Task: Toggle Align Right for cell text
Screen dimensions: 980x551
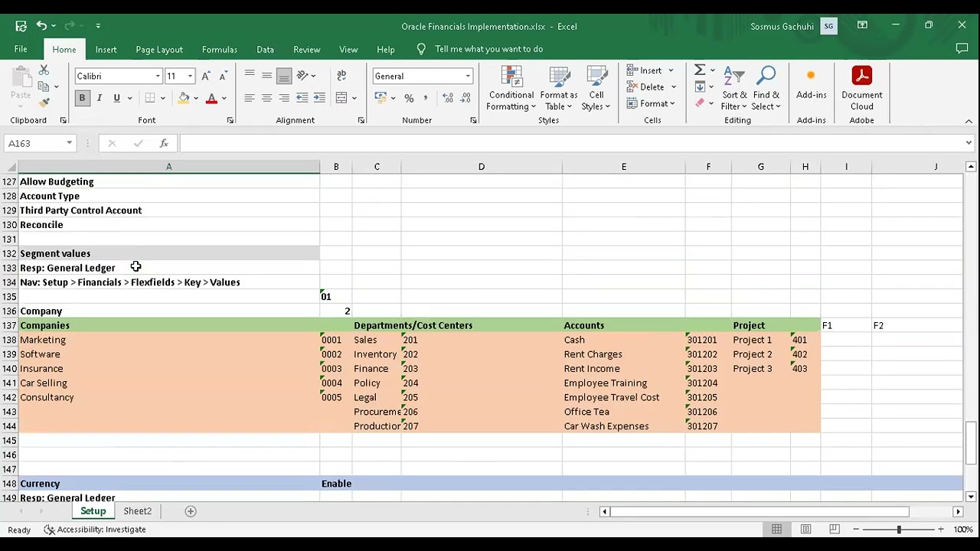Action: pyautogui.click(x=284, y=98)
